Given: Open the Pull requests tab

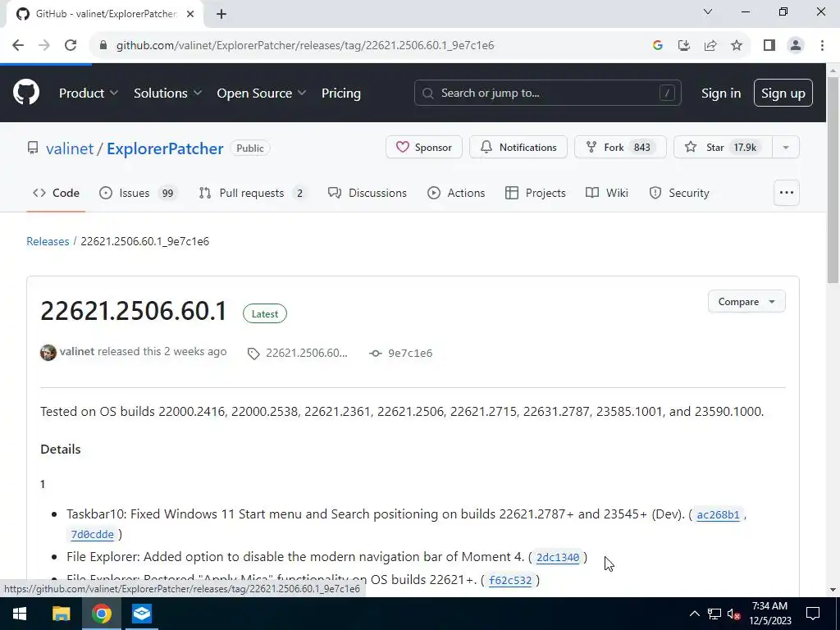Looking at the screenshot, I should tap(253, 193).
